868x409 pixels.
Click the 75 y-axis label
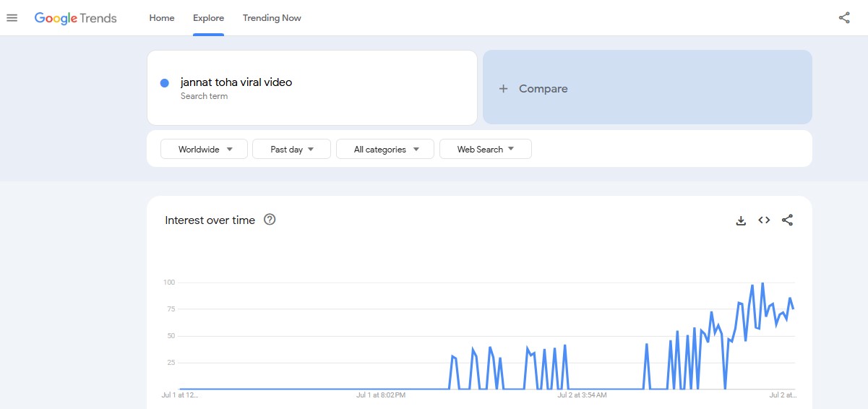(171, 309)
